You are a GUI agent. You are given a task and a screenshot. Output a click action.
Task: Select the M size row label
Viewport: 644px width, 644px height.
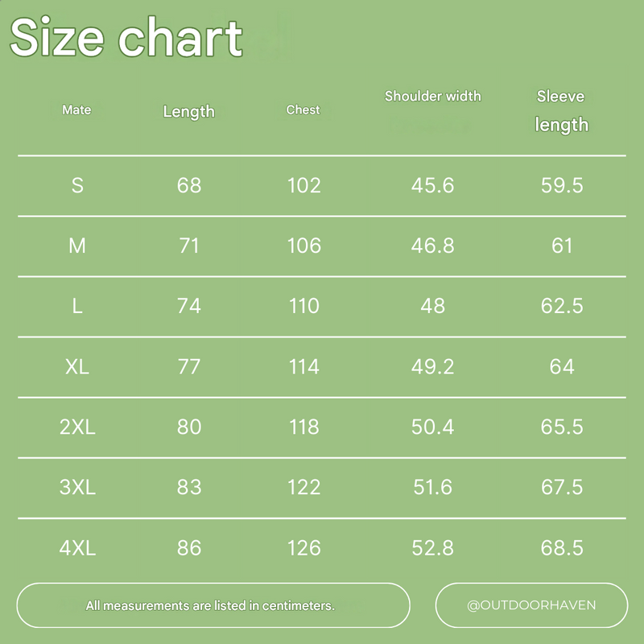tap(77, 246)
